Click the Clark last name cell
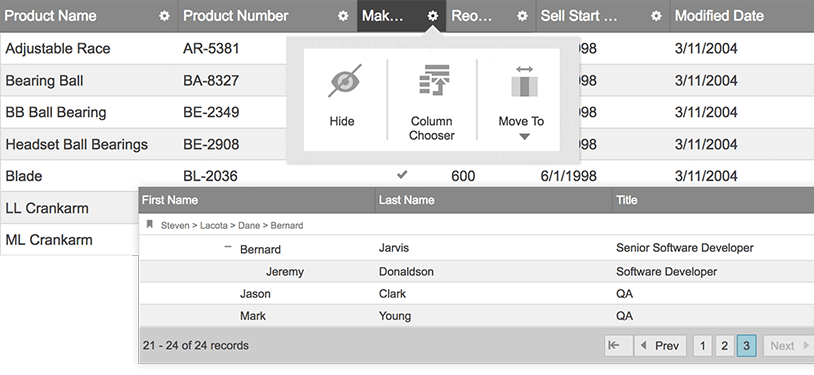The image size is (814, 375). (x=392, y=294)
